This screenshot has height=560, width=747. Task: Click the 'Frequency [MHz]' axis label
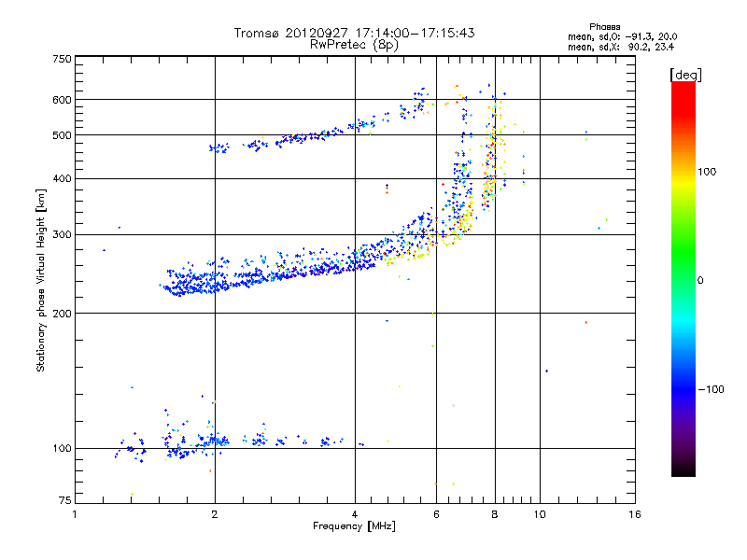tap(354, 526)
